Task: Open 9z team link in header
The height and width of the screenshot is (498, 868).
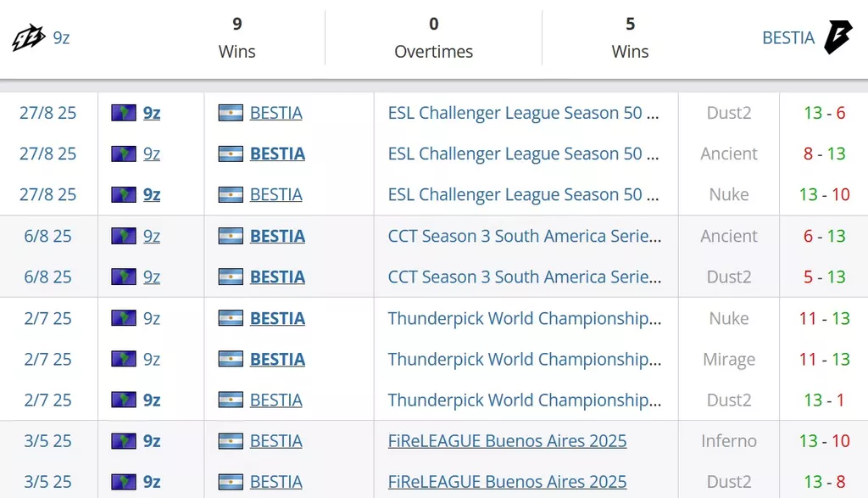Action: 61,37
